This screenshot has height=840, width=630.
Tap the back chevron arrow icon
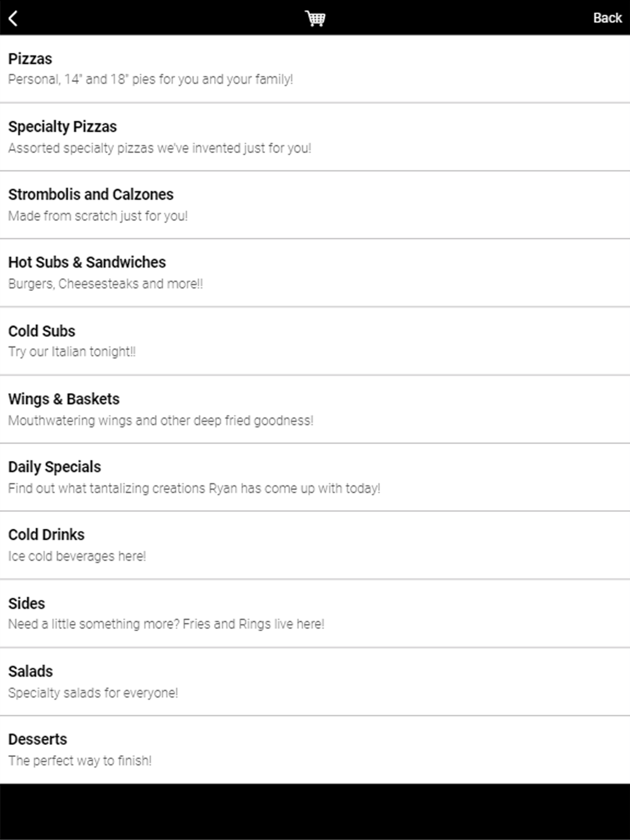coord(13,18)
